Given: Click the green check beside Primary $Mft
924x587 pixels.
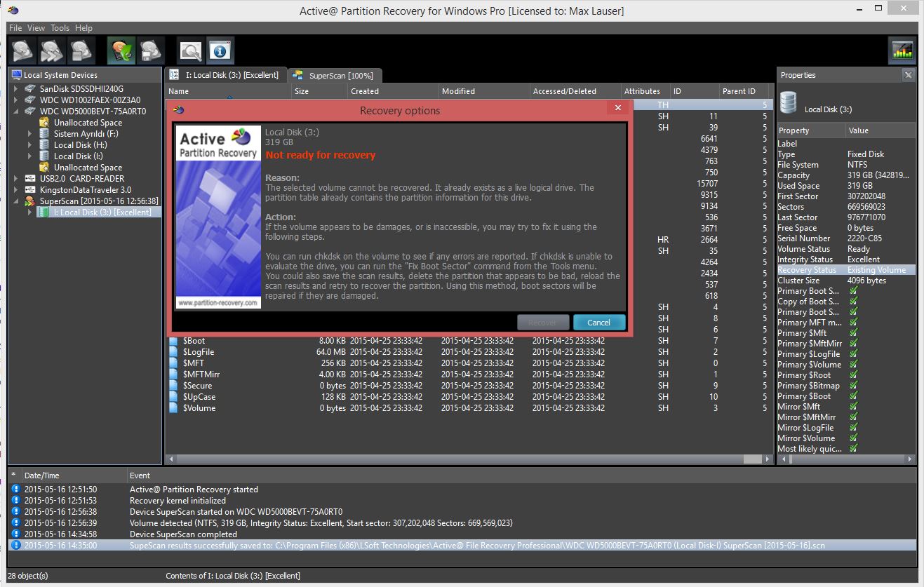Looking at the screenshot, I should [853, 333].
